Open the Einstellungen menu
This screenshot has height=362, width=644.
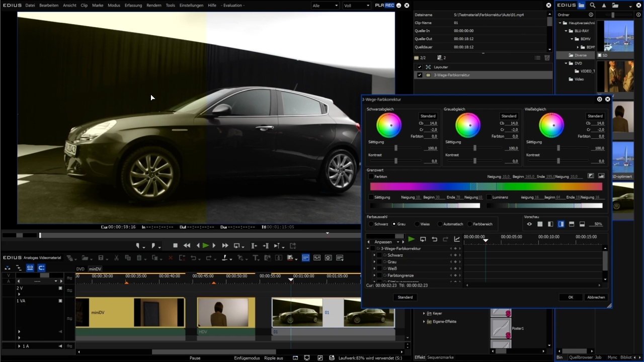click(x=191, y=6)
